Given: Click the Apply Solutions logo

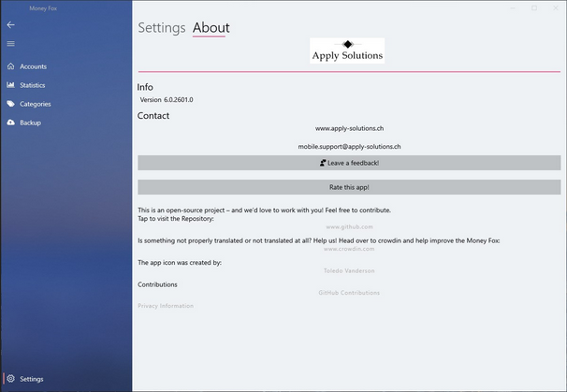Looking at the screenshot, I should (347, 51).
